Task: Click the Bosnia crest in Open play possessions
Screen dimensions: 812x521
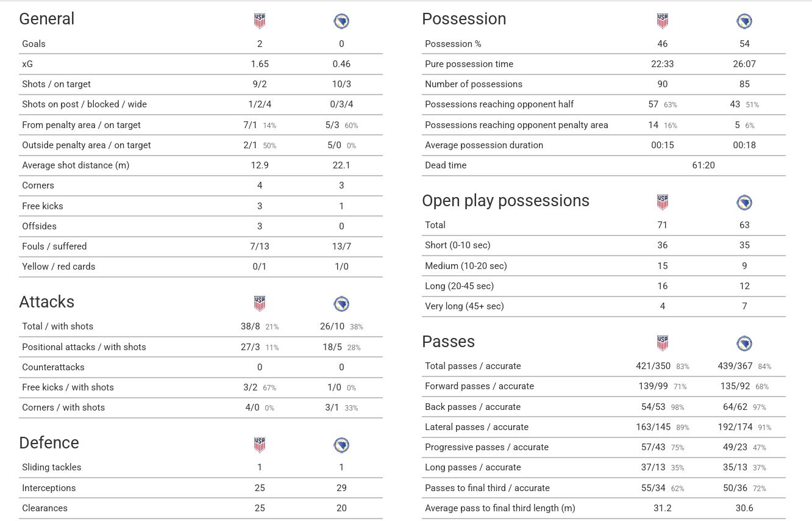Action: 744,203
